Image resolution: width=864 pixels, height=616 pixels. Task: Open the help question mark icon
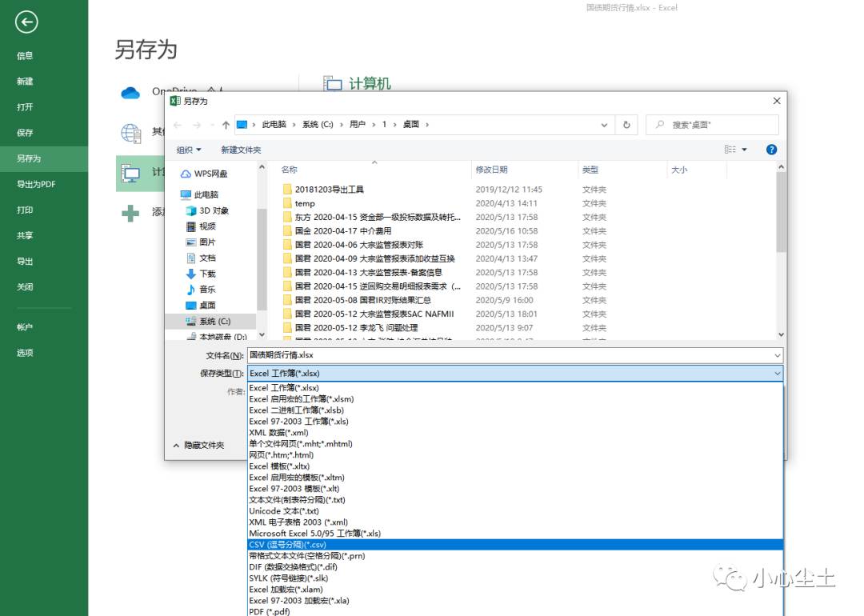click(x=771, y=150)
